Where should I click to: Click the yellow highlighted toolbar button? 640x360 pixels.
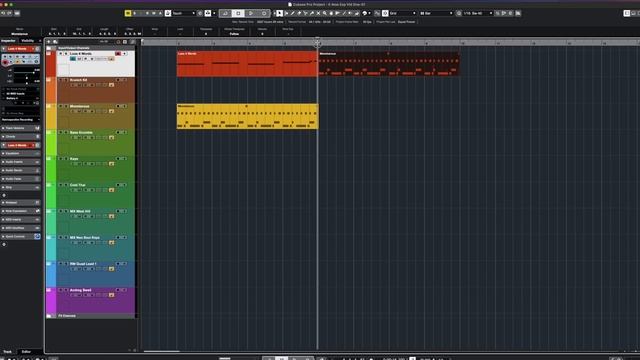click(128, 13)
